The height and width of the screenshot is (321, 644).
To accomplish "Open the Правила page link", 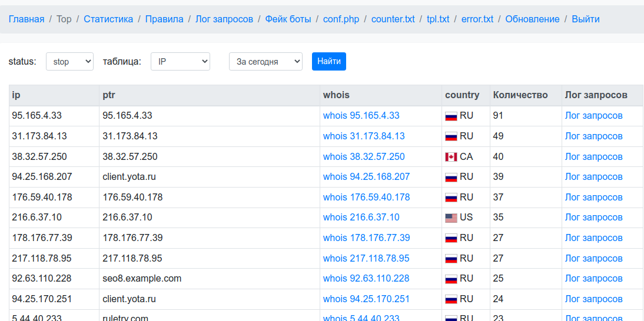I will click(164, 19).
